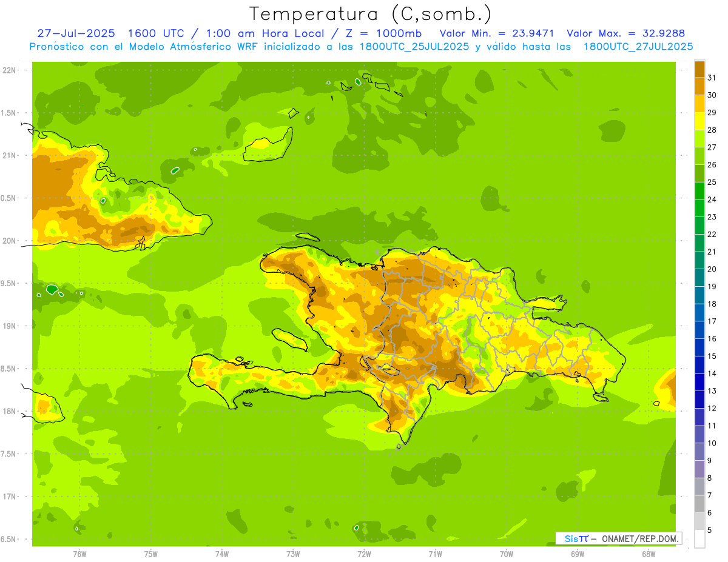Click the '73W' longitude label
This screenshot has width=728, height=562.
pos(293,554)
